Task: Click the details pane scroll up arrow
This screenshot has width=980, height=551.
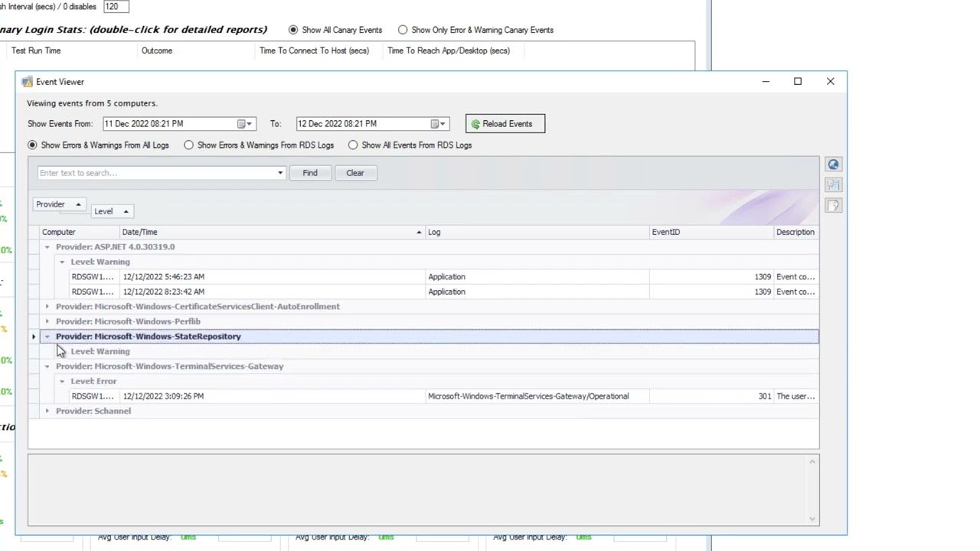Action: [x=812, y=461]
